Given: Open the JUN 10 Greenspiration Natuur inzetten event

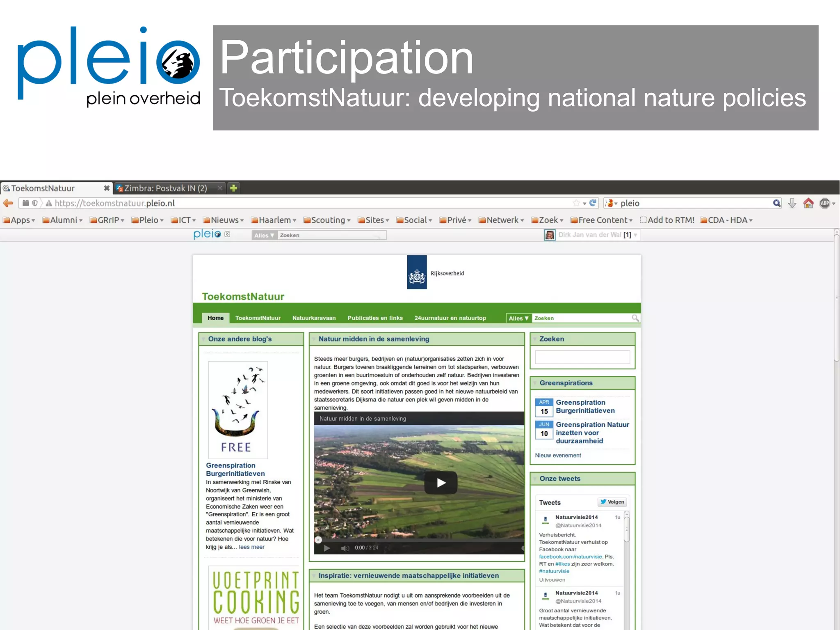Looking at the screenshot, I should click(x=592, y=433).
